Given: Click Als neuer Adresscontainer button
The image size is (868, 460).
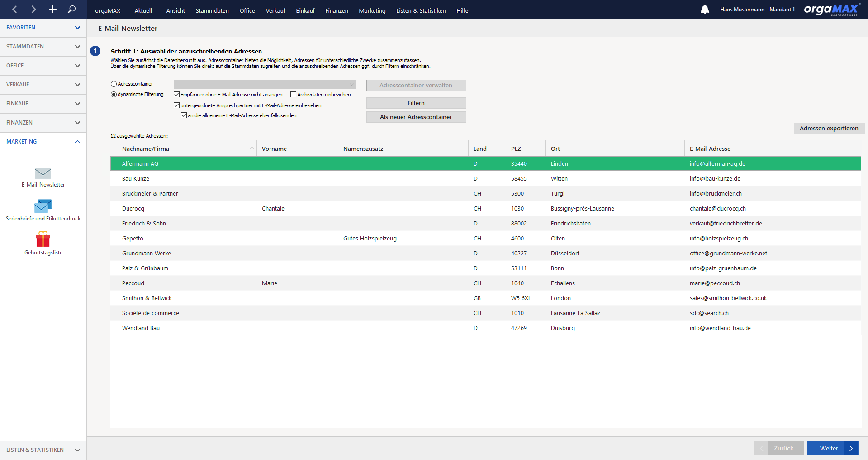Looking at the screenshot, I should tap(416, 117).
